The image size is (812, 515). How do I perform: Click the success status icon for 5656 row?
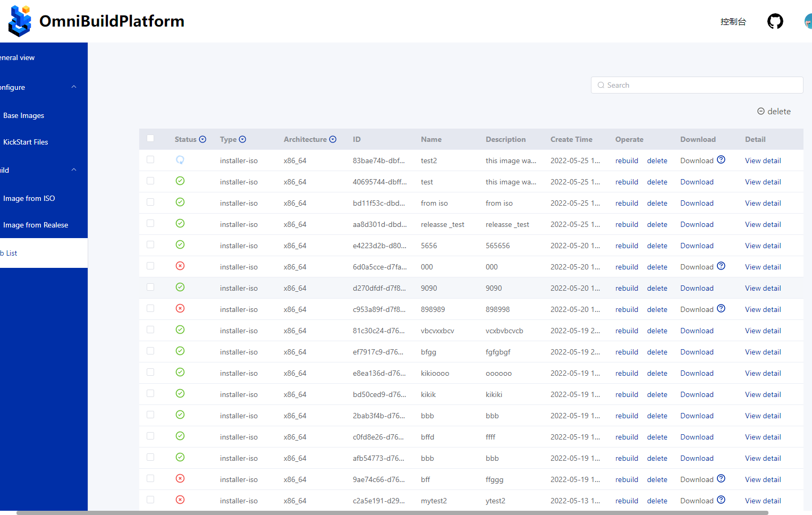click(x=180, y=244)
